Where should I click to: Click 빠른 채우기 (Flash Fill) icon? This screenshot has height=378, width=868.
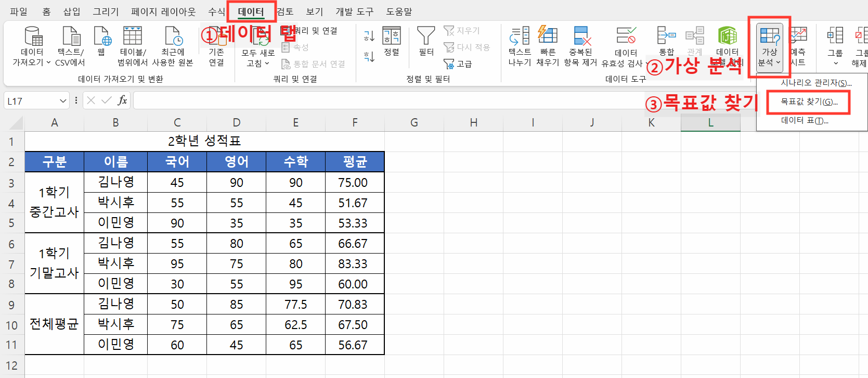pyautogui.click(x=548, y=35)
